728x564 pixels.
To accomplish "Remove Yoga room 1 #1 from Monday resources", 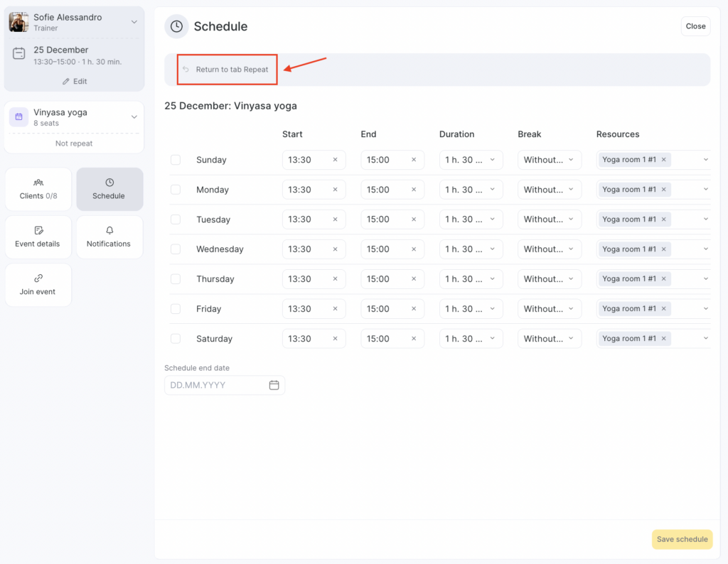I will click(x=663, y=190).
